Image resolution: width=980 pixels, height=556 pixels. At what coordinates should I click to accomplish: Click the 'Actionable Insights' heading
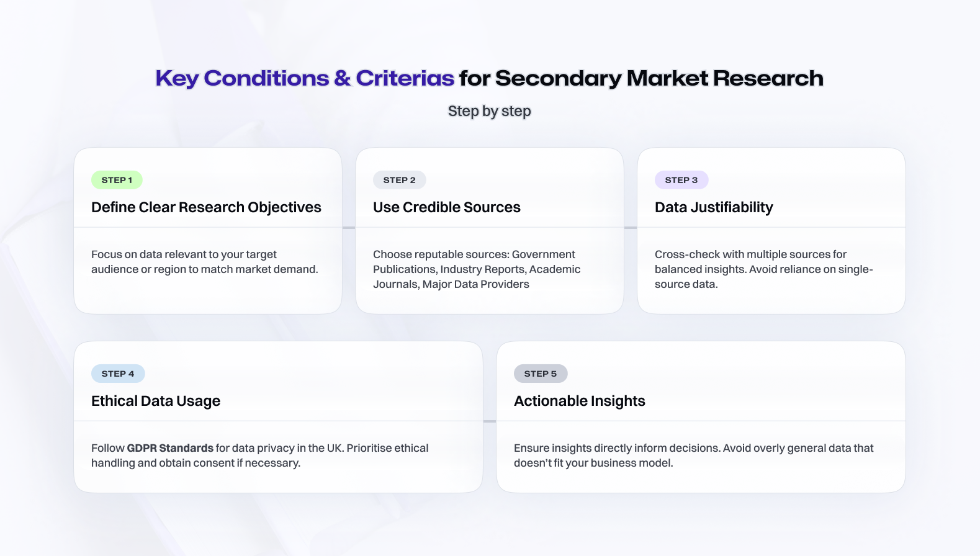580,401
